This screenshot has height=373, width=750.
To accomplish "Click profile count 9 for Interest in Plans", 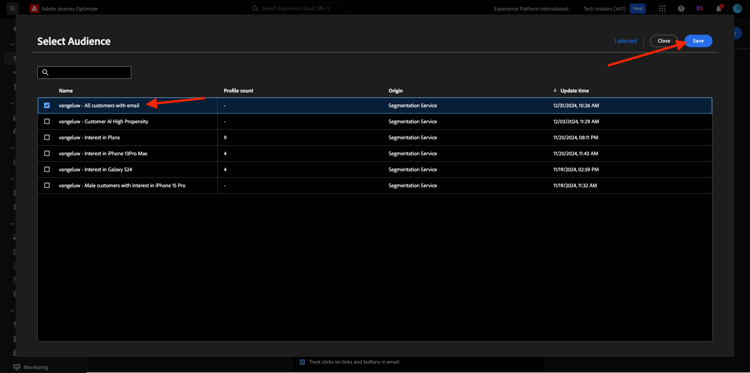I will (x=224, y=137).
